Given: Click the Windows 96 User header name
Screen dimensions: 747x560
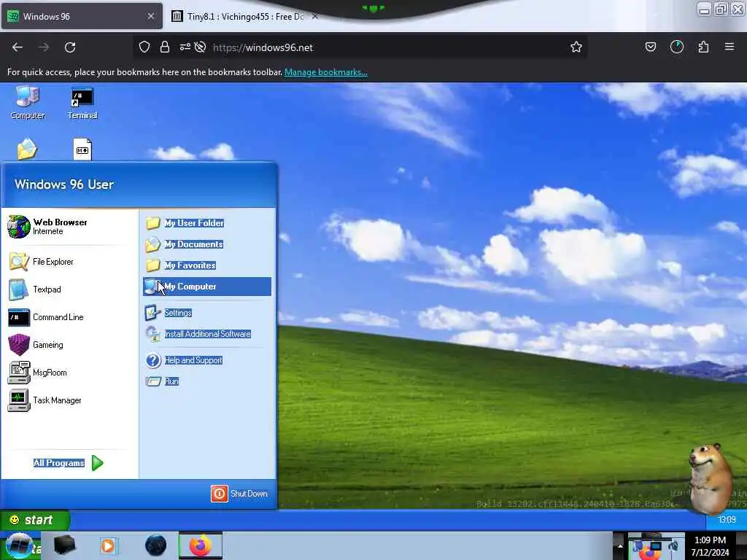Looking at the screenshot, I should 64,184.
